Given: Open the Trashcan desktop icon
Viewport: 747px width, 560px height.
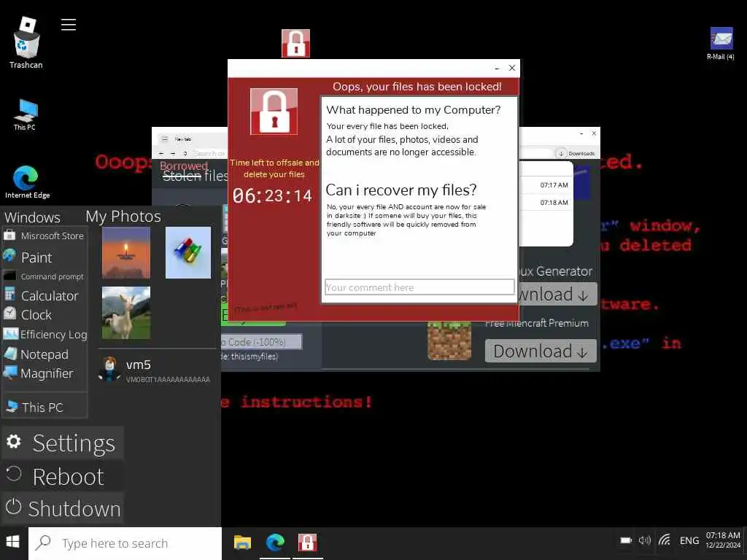Looking at the screenshot, I should (26, 43).
